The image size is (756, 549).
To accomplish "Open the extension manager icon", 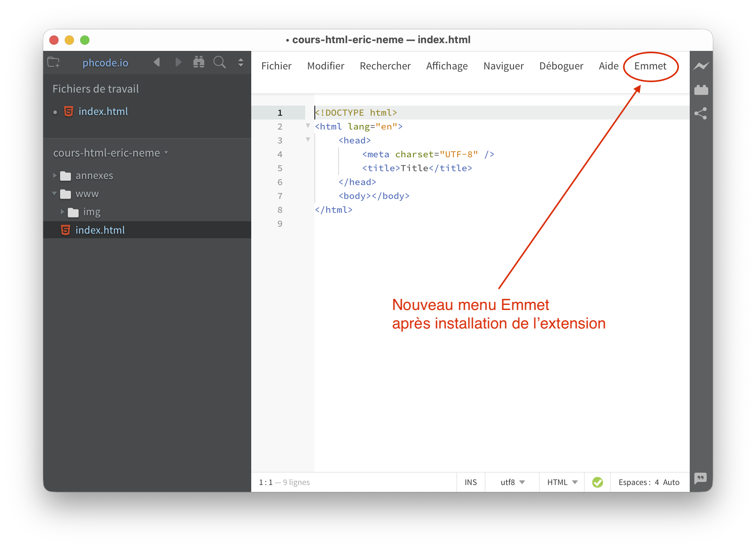I will point(701,89).
